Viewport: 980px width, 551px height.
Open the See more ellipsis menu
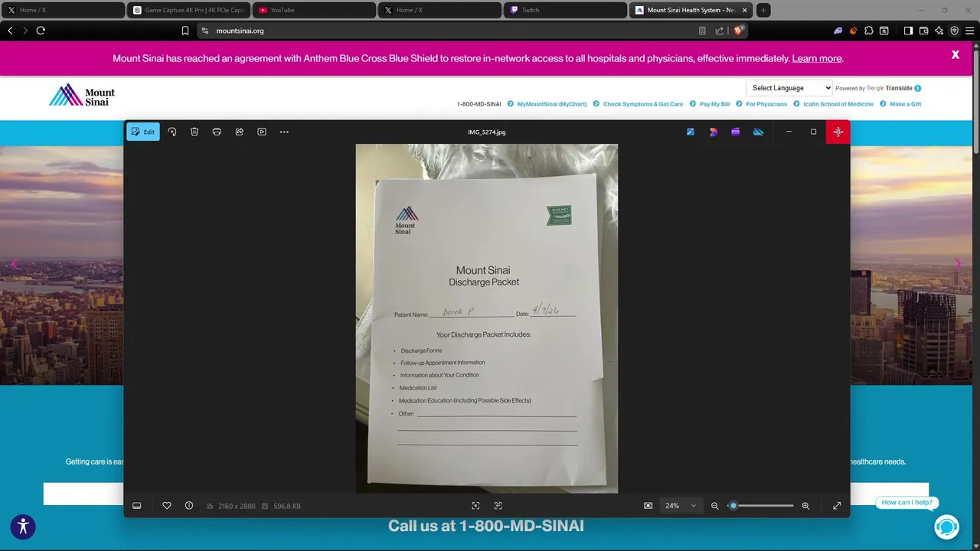coord(284,132)
